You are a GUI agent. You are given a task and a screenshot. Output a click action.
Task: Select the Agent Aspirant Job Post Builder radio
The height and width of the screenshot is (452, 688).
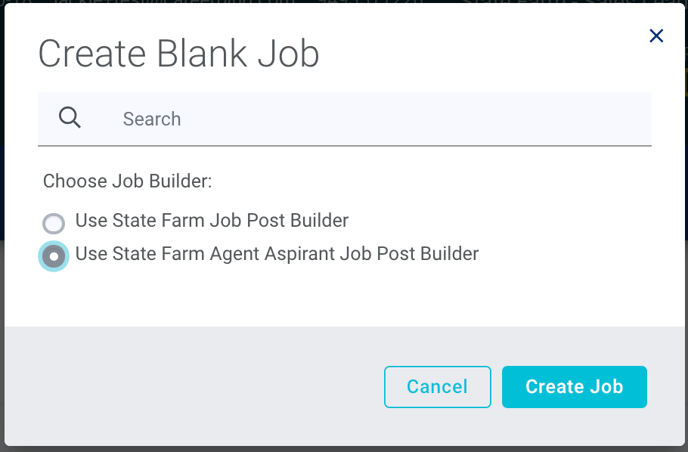54,256
